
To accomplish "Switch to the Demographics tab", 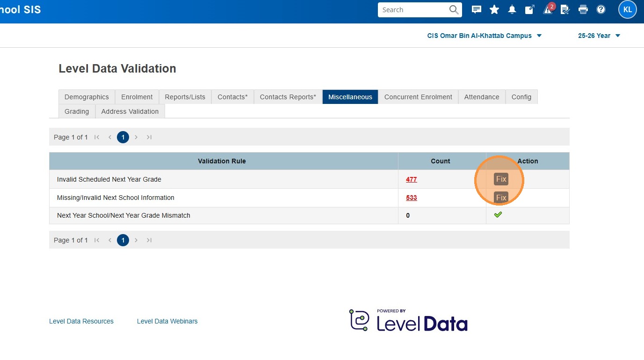I will pyautogui.click(x=87, y=97).
